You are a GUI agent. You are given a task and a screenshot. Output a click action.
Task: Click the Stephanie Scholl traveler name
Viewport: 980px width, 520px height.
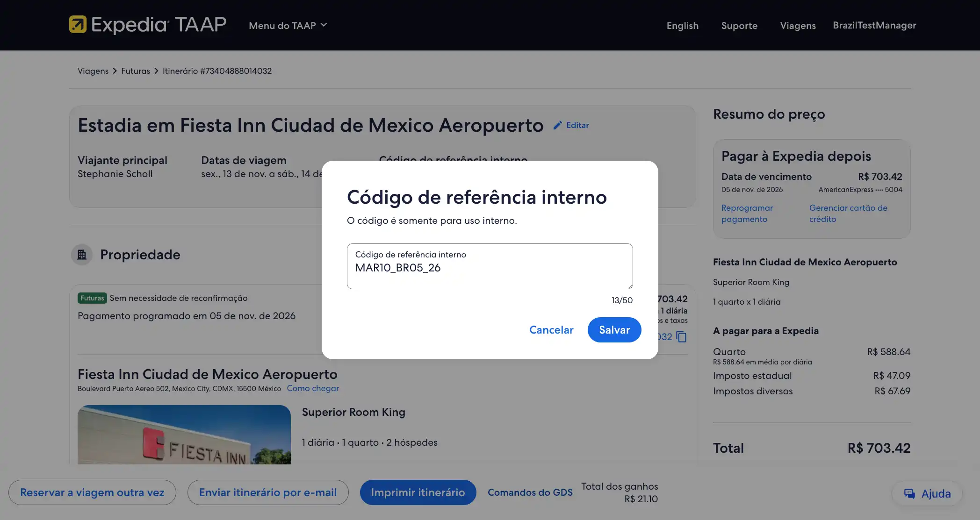pyautogui.click(x=115, y=174)
